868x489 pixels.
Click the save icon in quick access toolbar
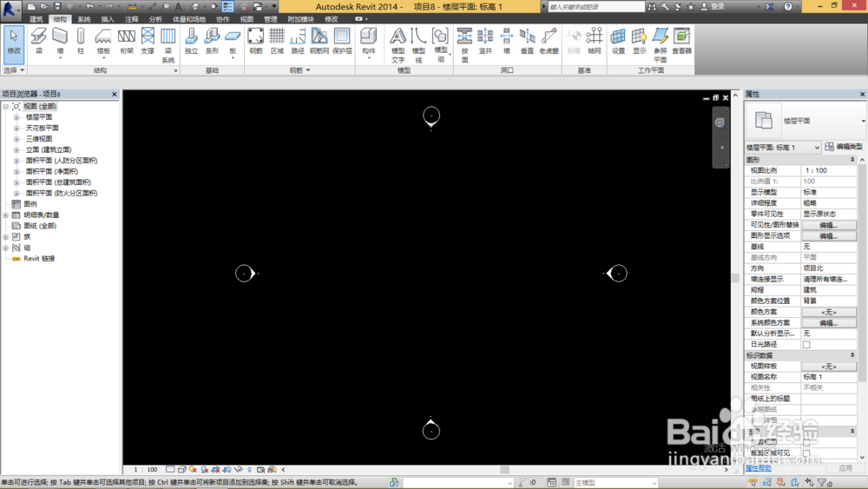57,7
